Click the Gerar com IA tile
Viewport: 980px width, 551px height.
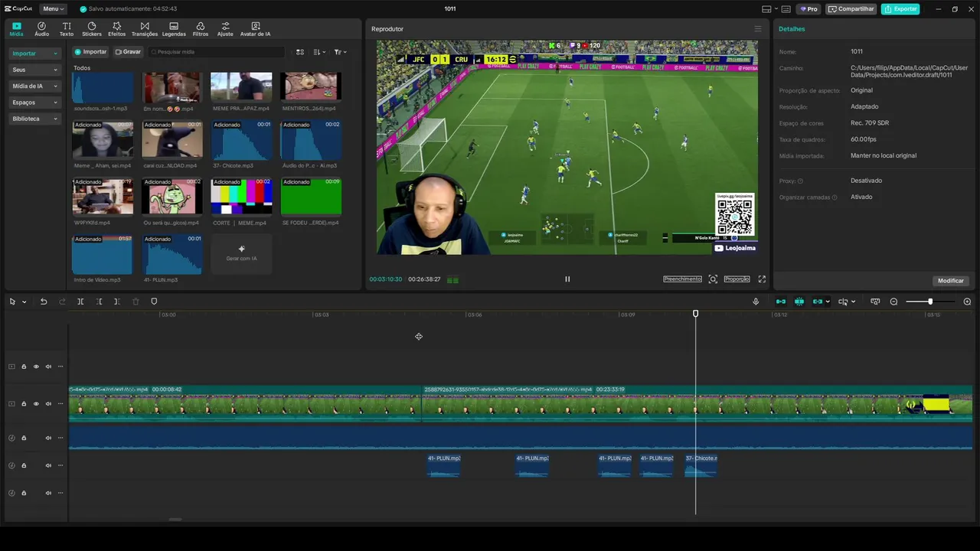[241, 253]
